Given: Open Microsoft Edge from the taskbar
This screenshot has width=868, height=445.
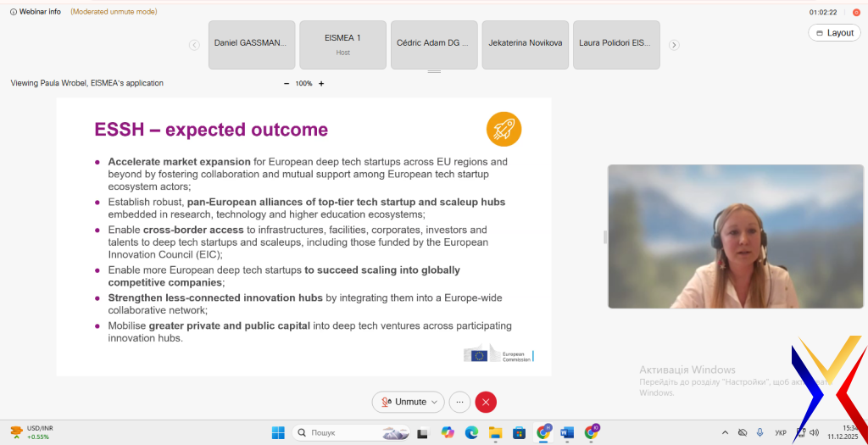Looking at the screenshot, I should (471, 432).
